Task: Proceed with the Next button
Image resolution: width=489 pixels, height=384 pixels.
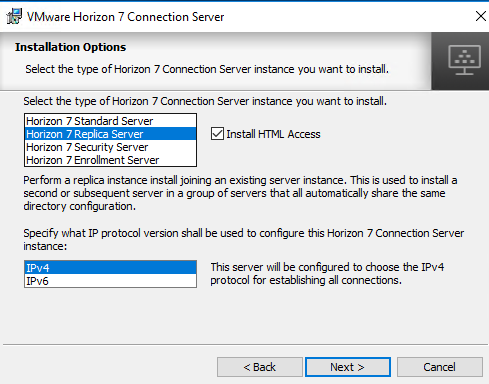Action: tap(348, 367)
